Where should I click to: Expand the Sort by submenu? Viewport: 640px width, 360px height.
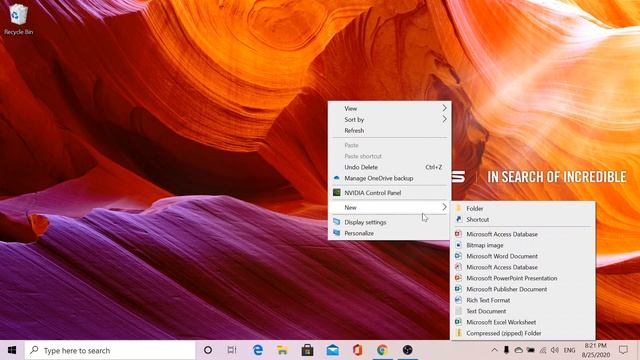[x=389, y=119]
